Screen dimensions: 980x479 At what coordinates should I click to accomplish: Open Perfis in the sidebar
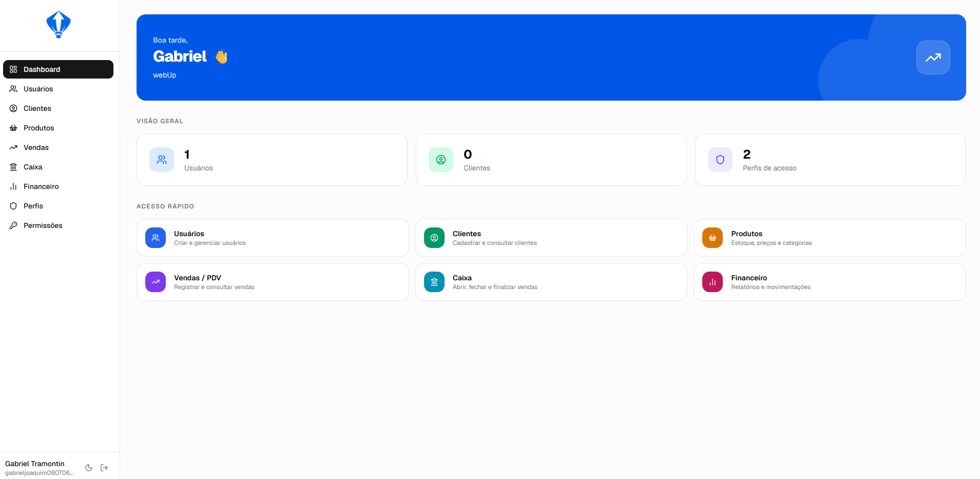click(58, 206)
